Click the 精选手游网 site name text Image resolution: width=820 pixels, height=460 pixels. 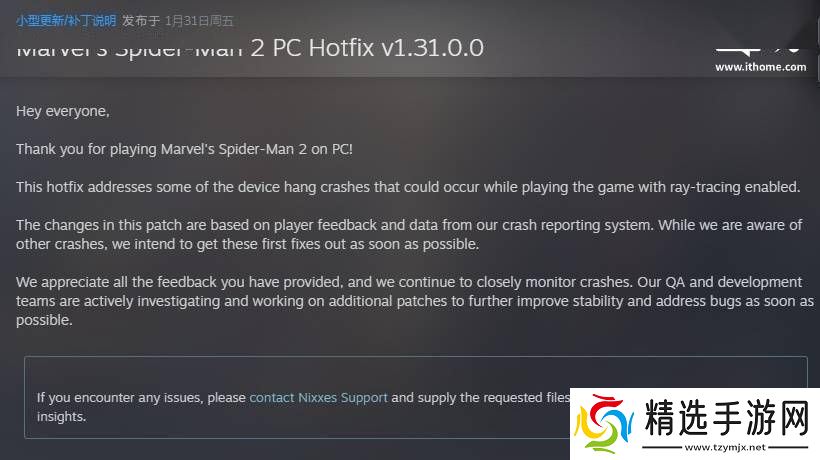(727, 417)
